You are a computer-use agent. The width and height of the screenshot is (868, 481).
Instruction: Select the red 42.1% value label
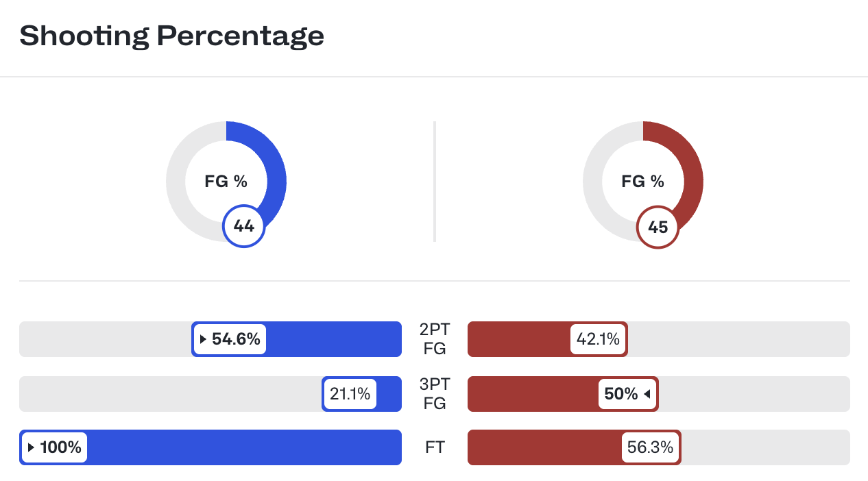pyautogui.click(x=598, y=339)
